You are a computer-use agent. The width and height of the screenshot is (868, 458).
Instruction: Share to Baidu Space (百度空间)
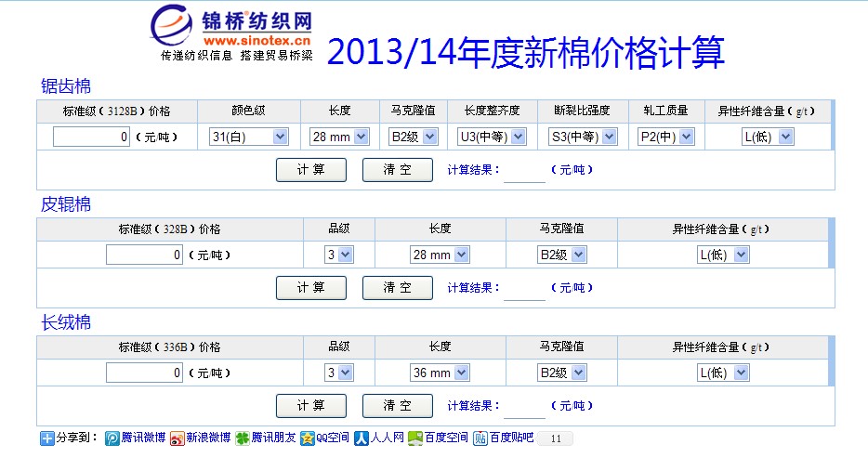(x=438, y=438)
